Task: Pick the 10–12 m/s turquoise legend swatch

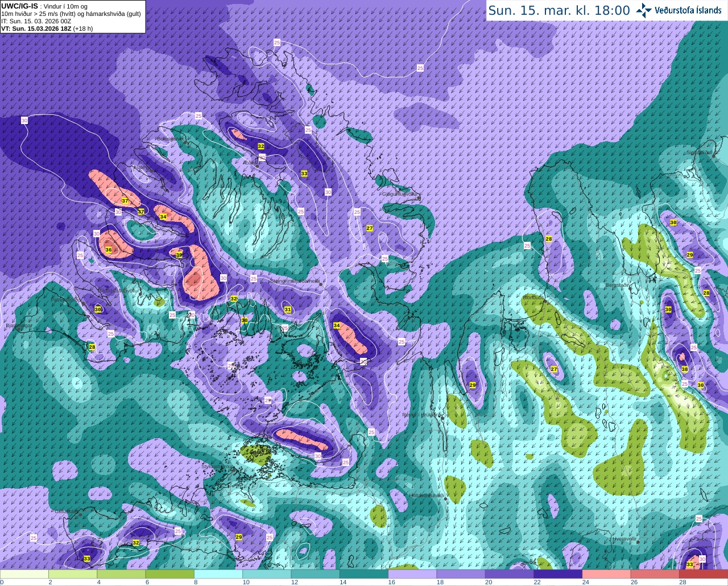Action: click(267, 574)
